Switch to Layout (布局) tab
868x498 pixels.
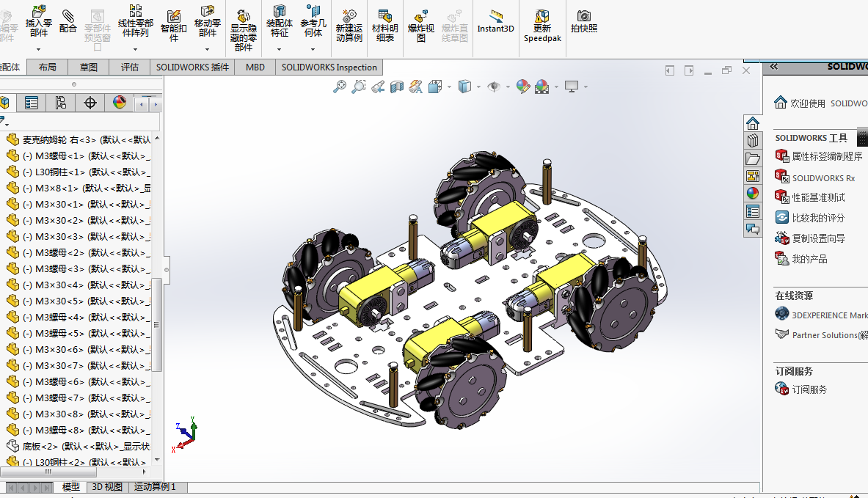tap(48, 67)
